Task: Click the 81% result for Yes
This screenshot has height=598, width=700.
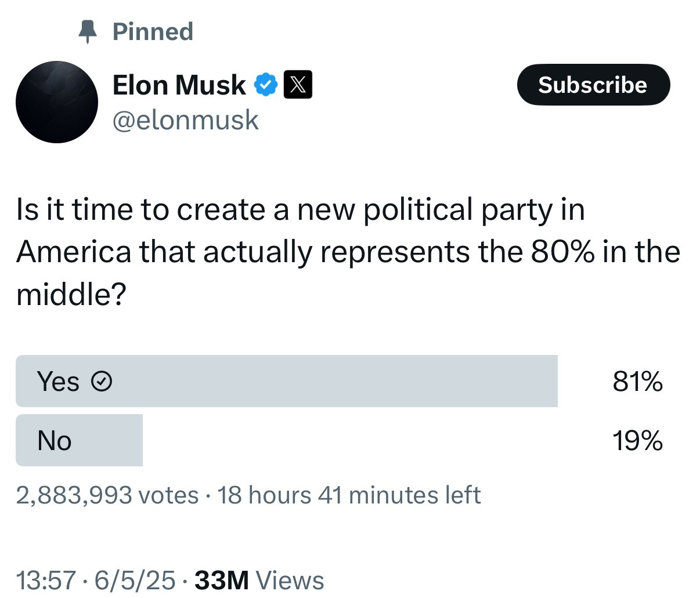Action: 637,382
